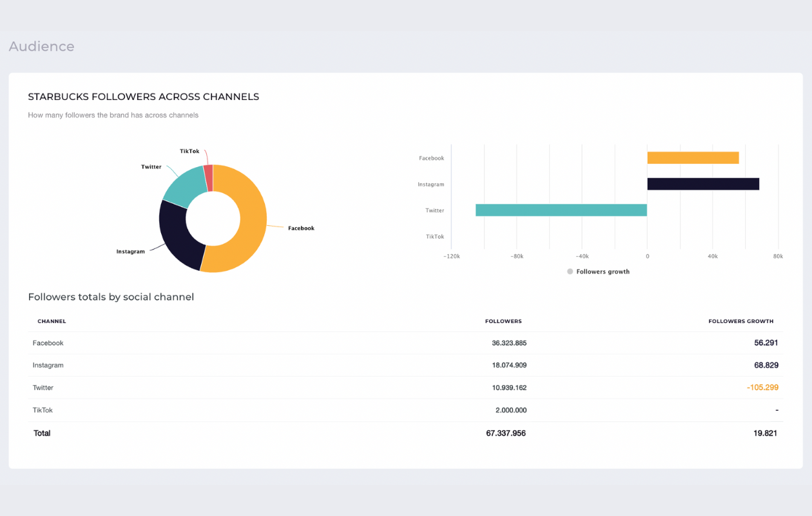Click the Followers growth legend label
This screenshot has width=812, height=516.
tap(603, 272)
